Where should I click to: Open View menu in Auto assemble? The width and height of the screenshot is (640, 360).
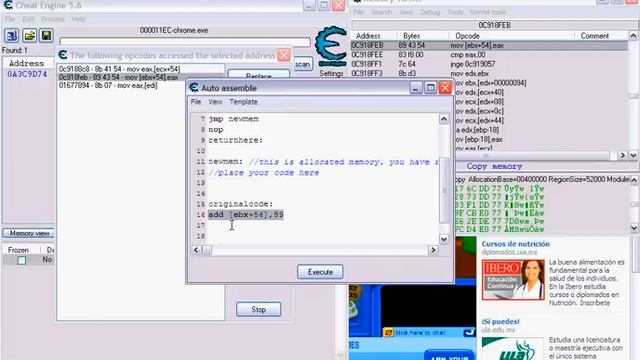[215, 102]
